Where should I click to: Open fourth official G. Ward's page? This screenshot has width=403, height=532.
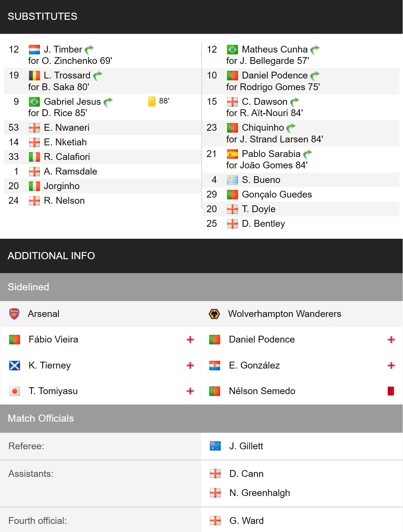(x=246, y=521)
